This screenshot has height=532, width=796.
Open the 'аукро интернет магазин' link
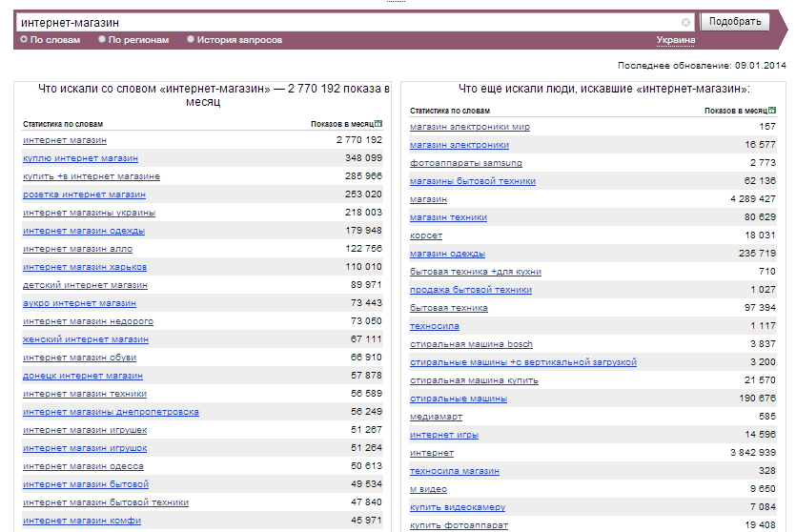pos(79,303)
